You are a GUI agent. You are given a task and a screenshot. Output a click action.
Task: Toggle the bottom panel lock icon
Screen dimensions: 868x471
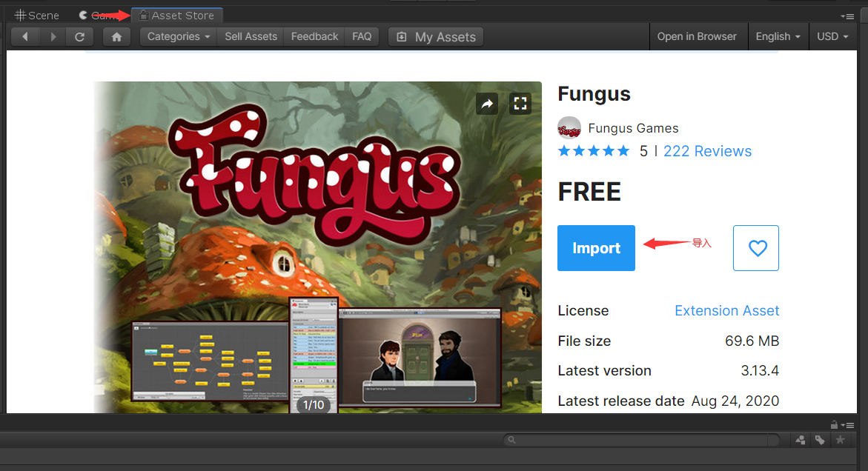click(834, 425)
